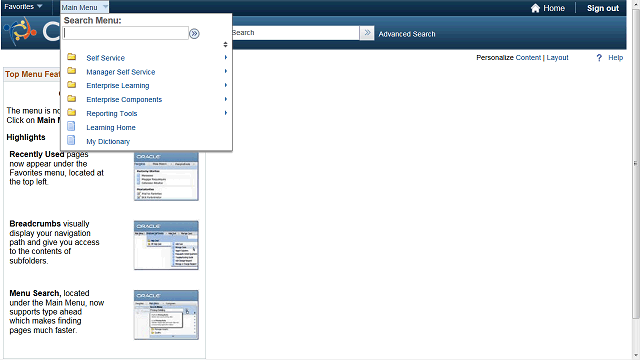
Task: Click the Manager Self Service folder icon
Action: pyautogui.click(x=71, y=71)
